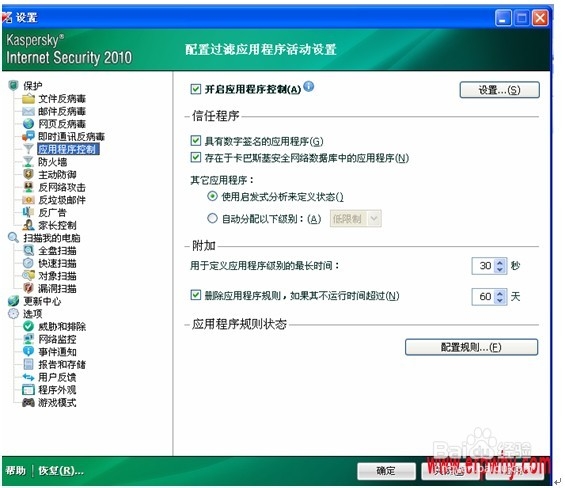The image size is (565, 488).
Task: Toggle the 删除应用程序规则 checkbox
Action: coord(196,295)
